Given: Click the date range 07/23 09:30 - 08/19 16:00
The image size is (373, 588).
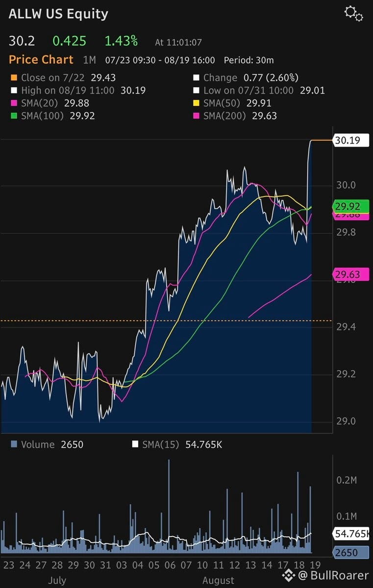Looking at the screenshot, I should [160, 60].
